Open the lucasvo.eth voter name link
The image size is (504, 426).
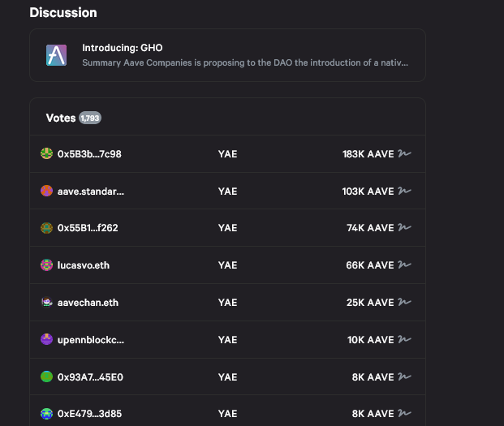pos(84,265)
